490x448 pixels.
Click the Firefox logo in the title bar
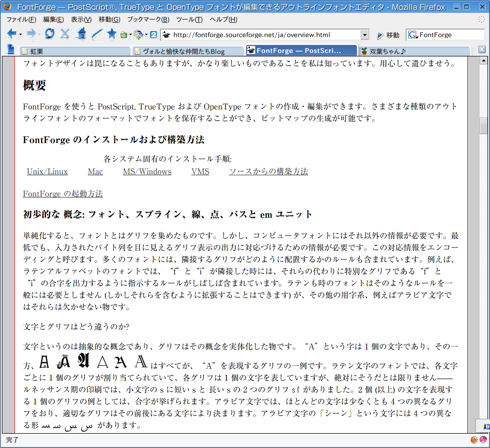pyautogui.click(x=7, y=6)
